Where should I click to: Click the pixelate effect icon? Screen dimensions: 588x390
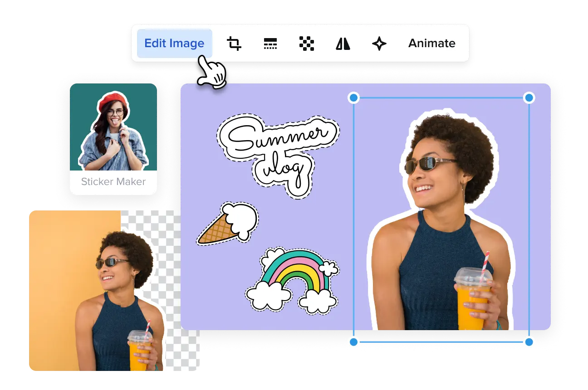tap(306, 43)
